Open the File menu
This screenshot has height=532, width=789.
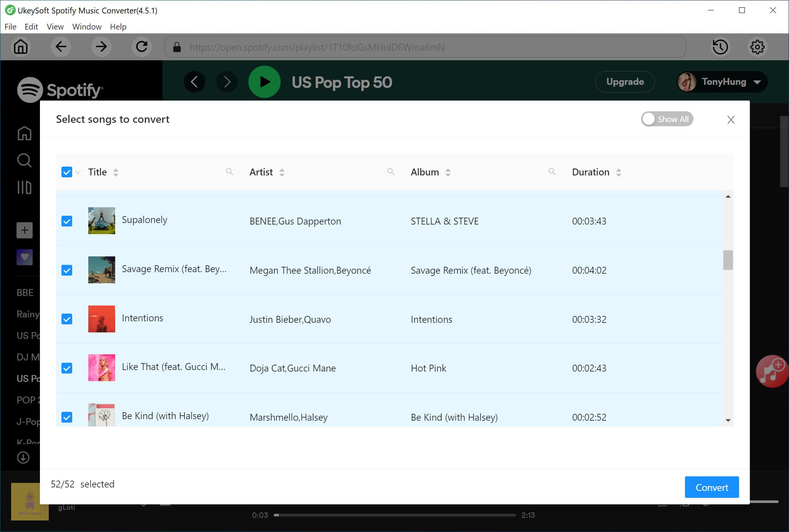pyautogui.click(x=10, y=27)
